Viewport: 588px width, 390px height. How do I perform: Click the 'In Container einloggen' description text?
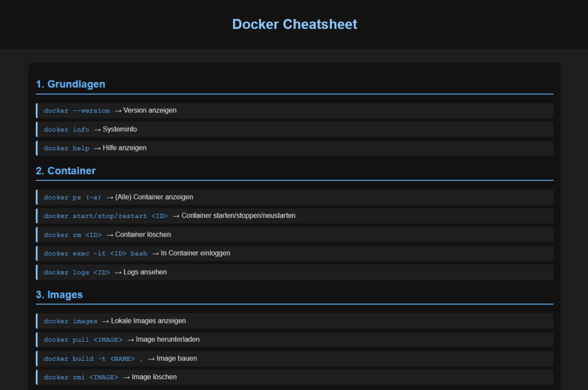(195, 253)
